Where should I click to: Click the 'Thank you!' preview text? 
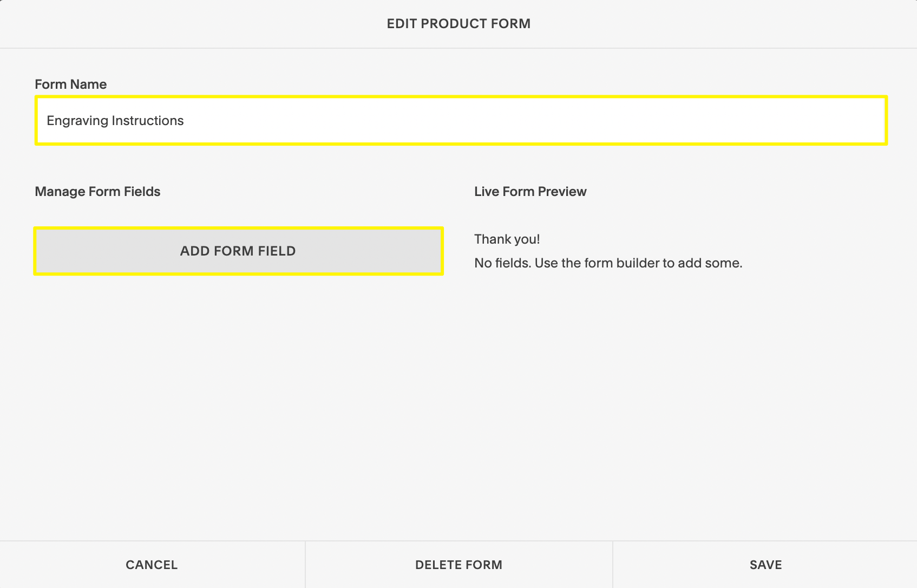click(x=507, y=239)
